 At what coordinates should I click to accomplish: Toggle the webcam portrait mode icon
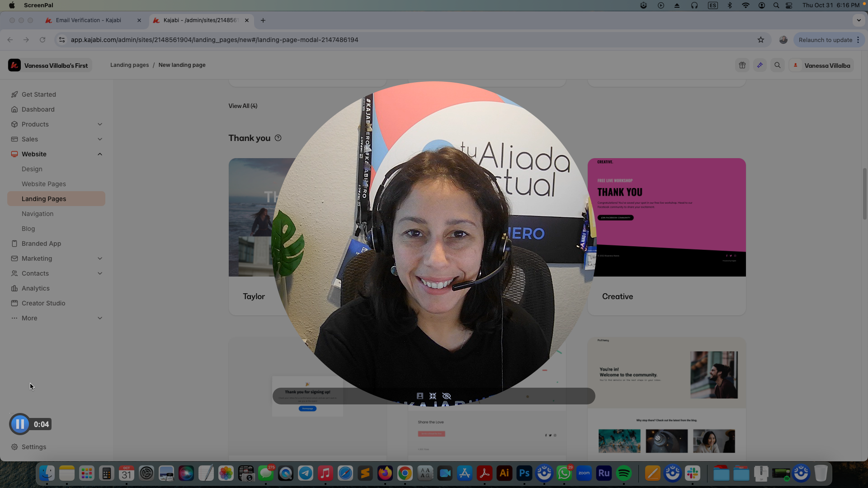420,396
